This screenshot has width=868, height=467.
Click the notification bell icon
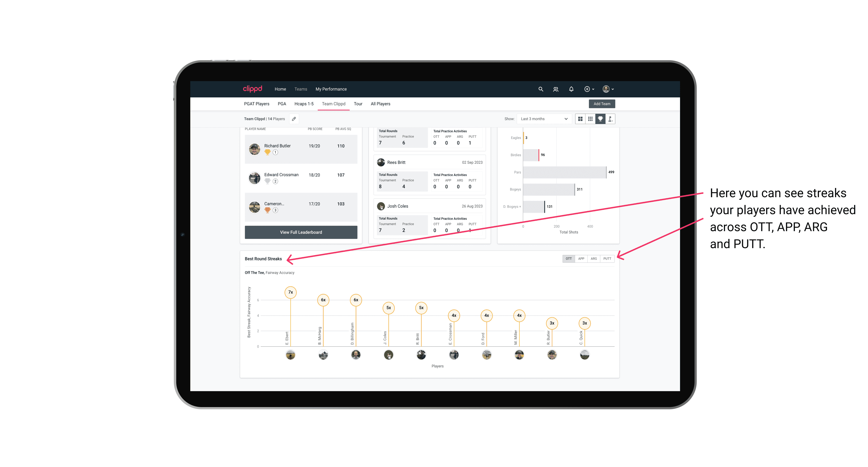tap(571, 89)
